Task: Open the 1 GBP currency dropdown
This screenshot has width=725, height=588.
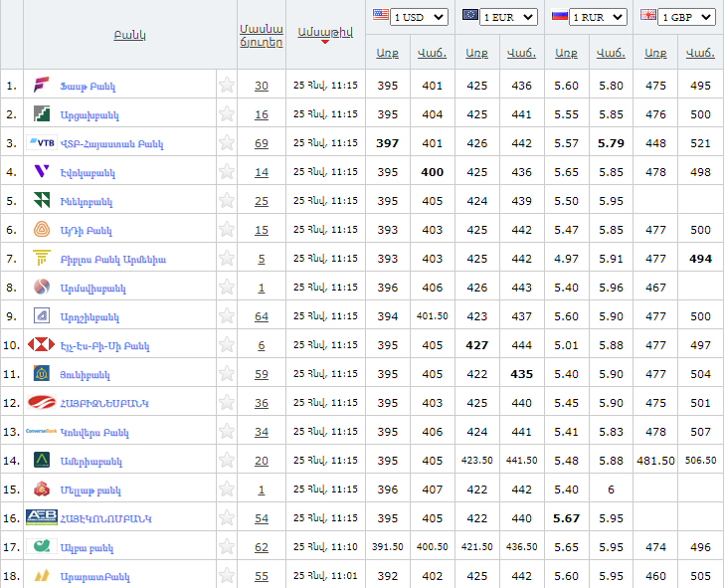Action: pyautogui.click(x=687, y=17)
